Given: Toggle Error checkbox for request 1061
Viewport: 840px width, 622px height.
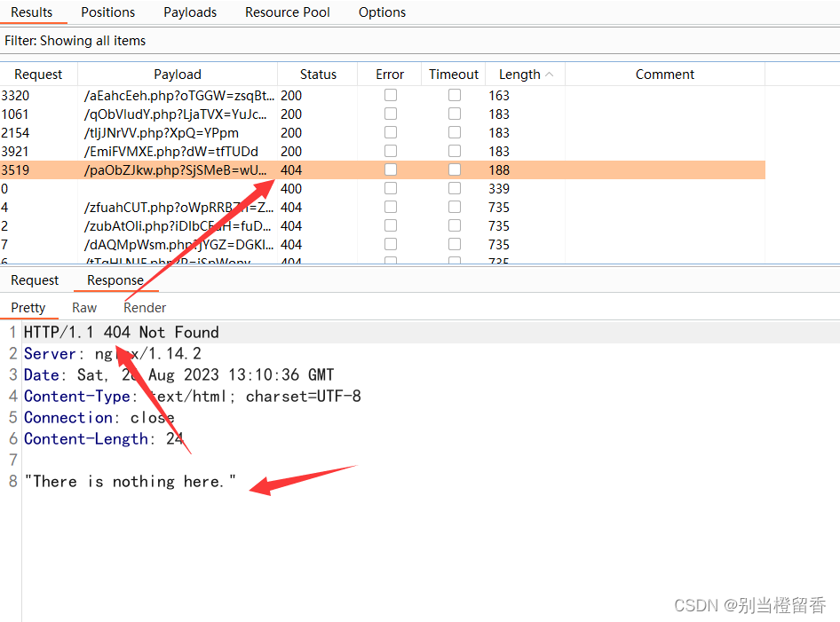Looking at the screenshot, I should pyautogui.click(x=391, y=114).
